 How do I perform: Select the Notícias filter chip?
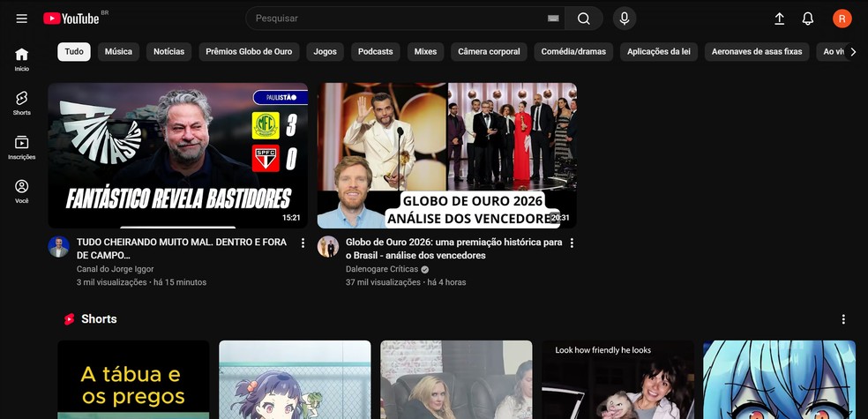pyautogui.click(x=168, y=51)
